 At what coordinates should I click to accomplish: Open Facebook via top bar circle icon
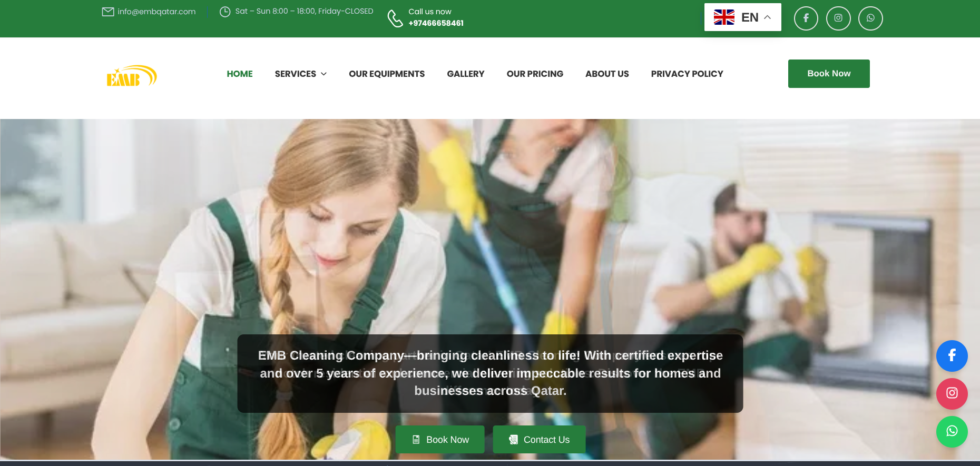click(x=806, y=18)
